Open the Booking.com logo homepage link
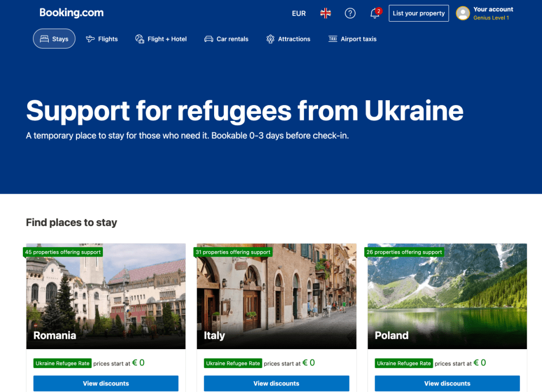 click(x=72, y=13)
